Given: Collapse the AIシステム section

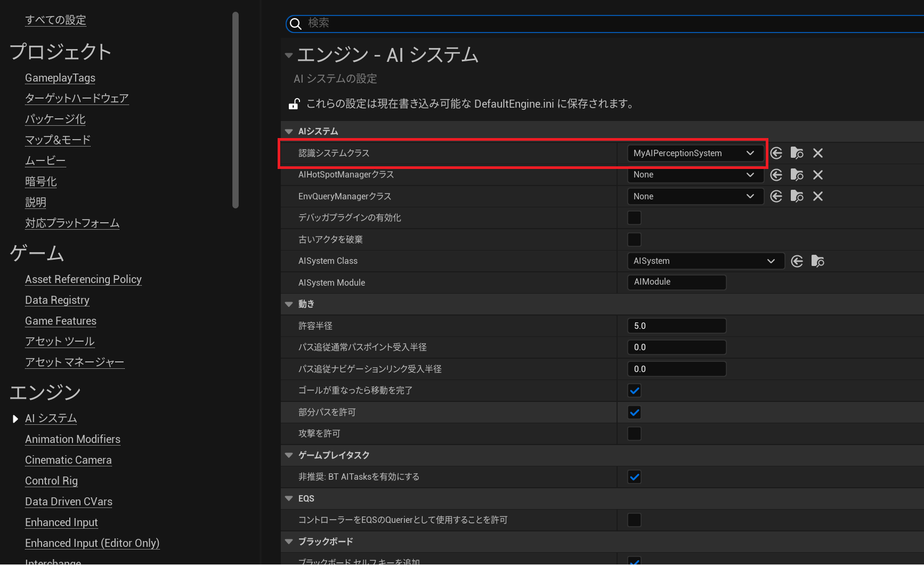Looking at the screenshot, I should pos(289,131).
